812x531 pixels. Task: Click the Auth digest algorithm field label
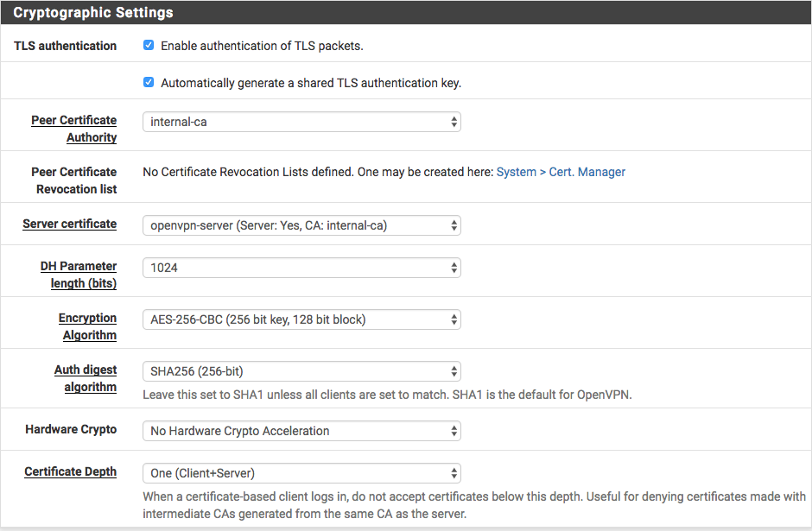[86, 378]
